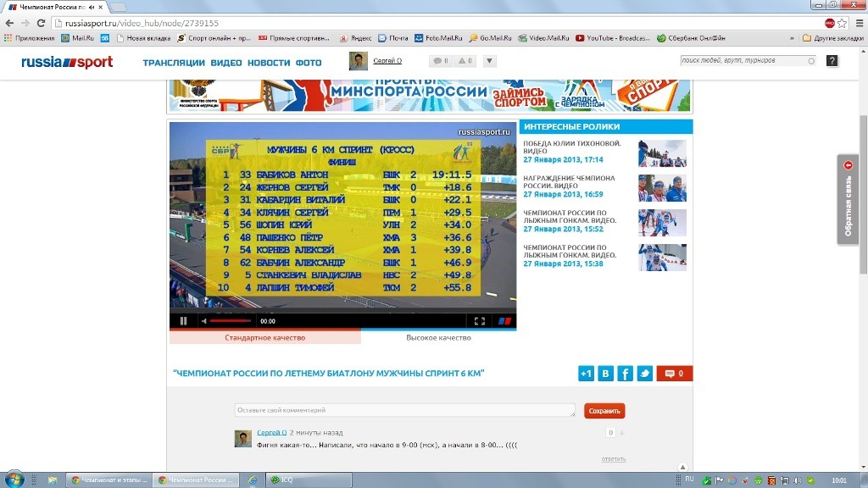Viewport: 868px width, 488px height.
Task: Share video on Twitter
Action: (x=644, y=374)
